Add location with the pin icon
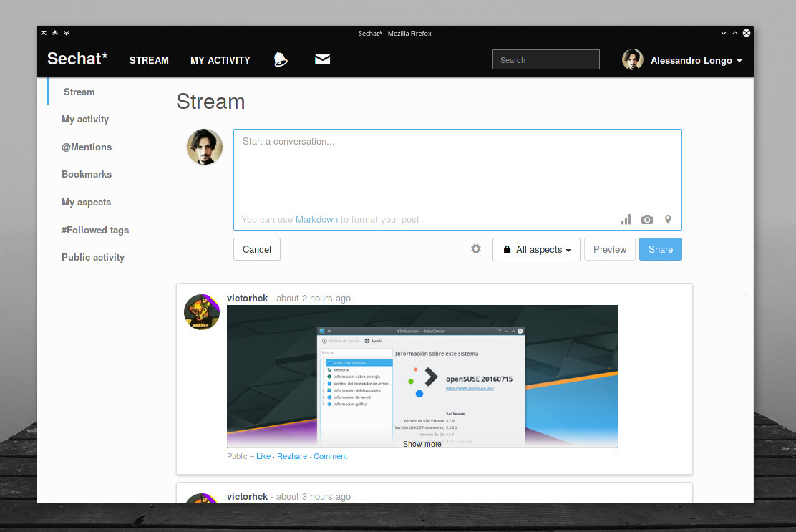The width and height of the screenshot is (796, 532). click(668, 219)
